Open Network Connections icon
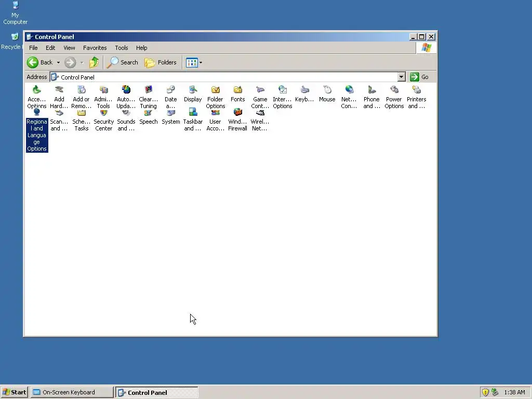This screenshot has height=399, width=532. [349, 97]
